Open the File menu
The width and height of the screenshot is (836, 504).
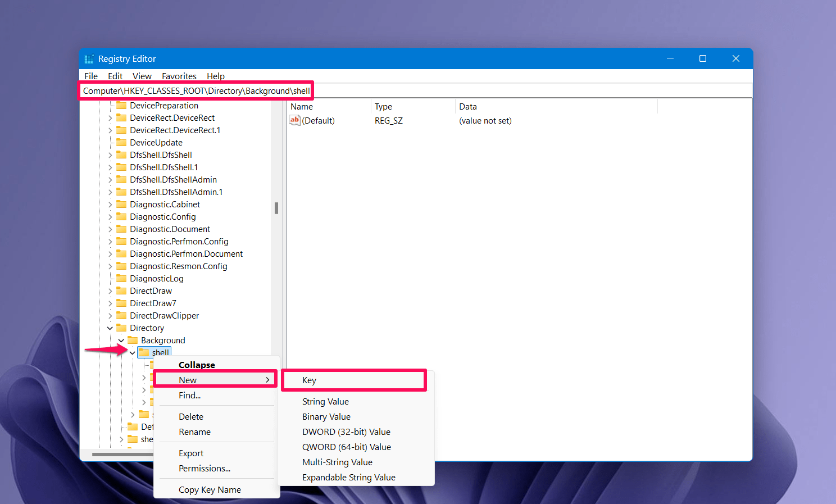pos(91,76)
